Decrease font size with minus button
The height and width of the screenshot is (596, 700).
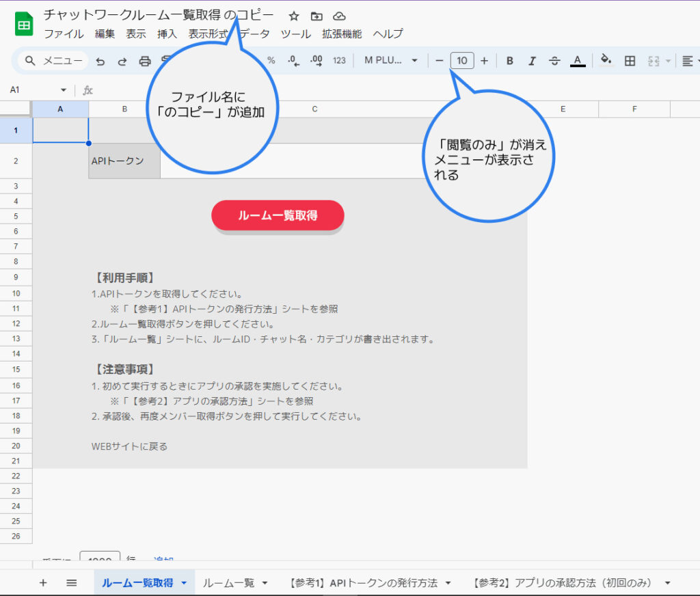(x=440, y=61)
